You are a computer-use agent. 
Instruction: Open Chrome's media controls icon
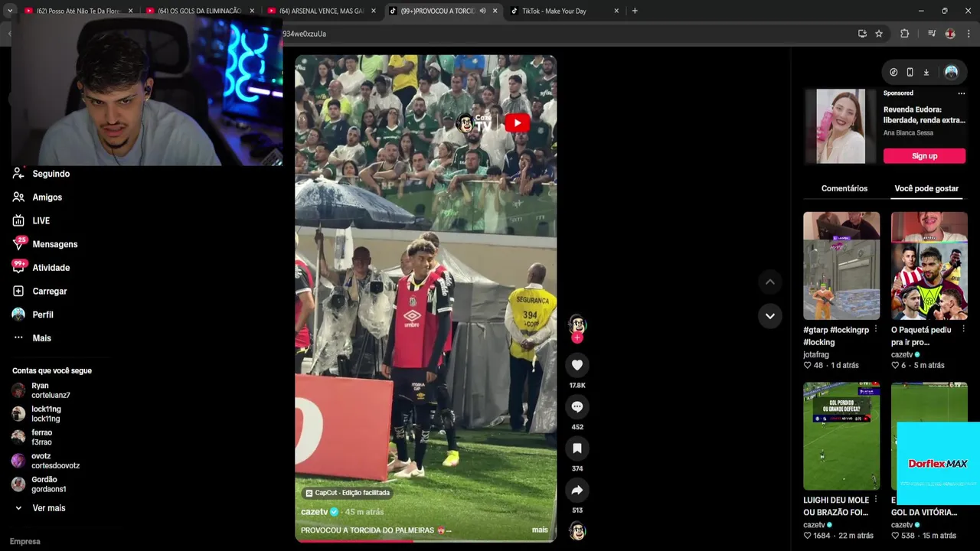click(932, 34)
